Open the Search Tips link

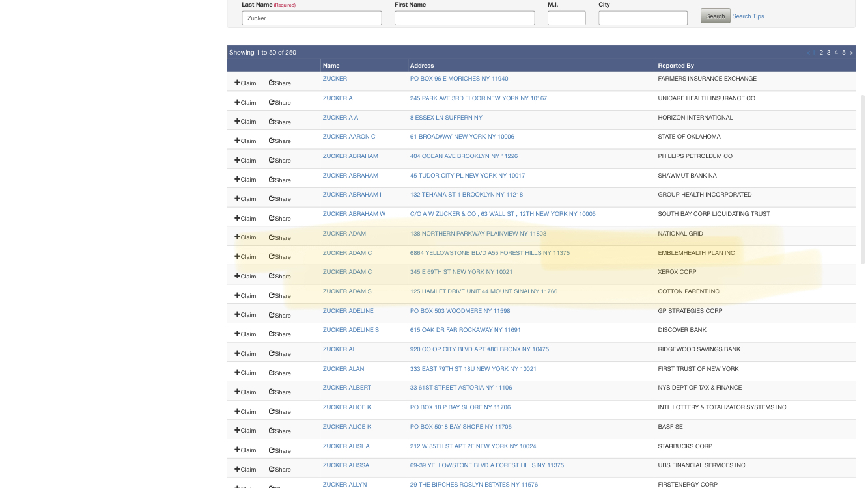748,16
